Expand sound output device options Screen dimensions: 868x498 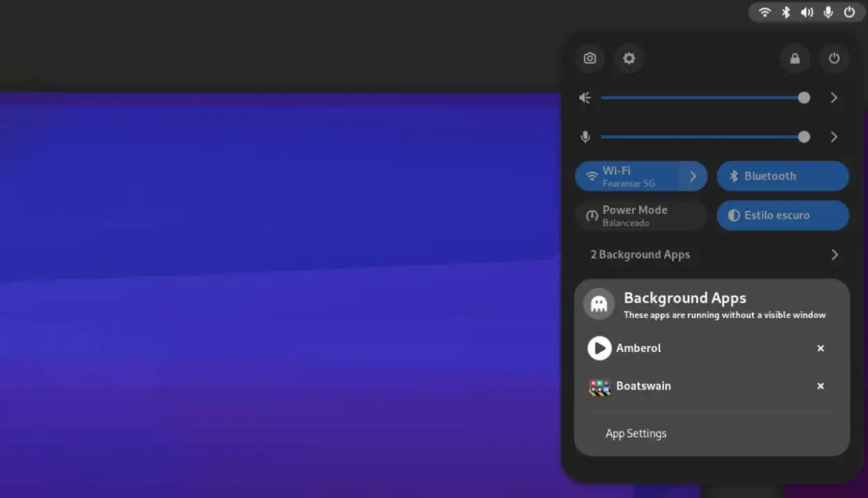(834, 98)
